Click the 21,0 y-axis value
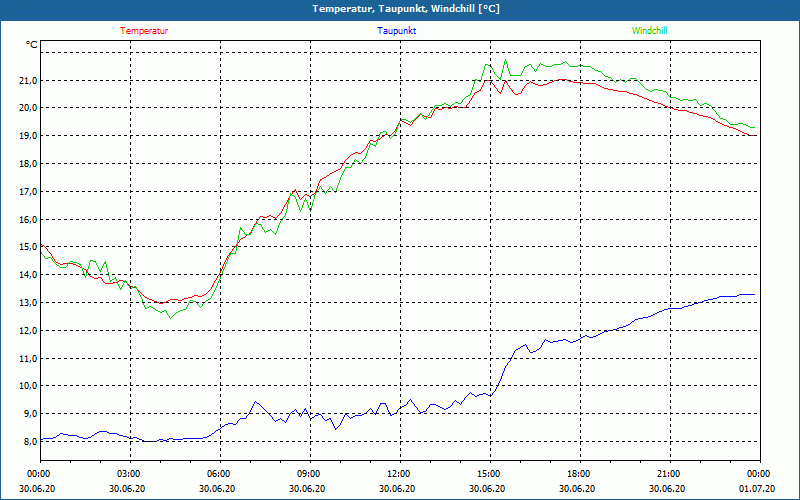This screenshot has width=800, height=500. [29, 80]
